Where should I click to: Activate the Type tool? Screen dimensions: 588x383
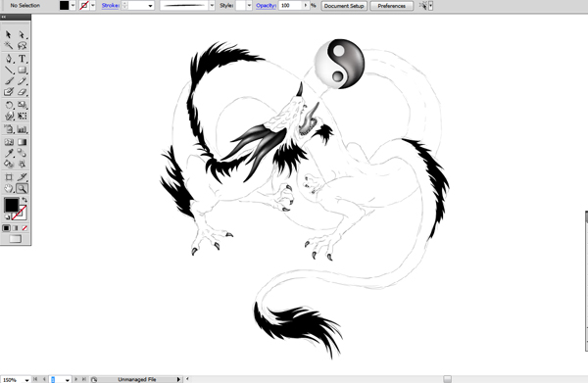[x=23, y=59]
